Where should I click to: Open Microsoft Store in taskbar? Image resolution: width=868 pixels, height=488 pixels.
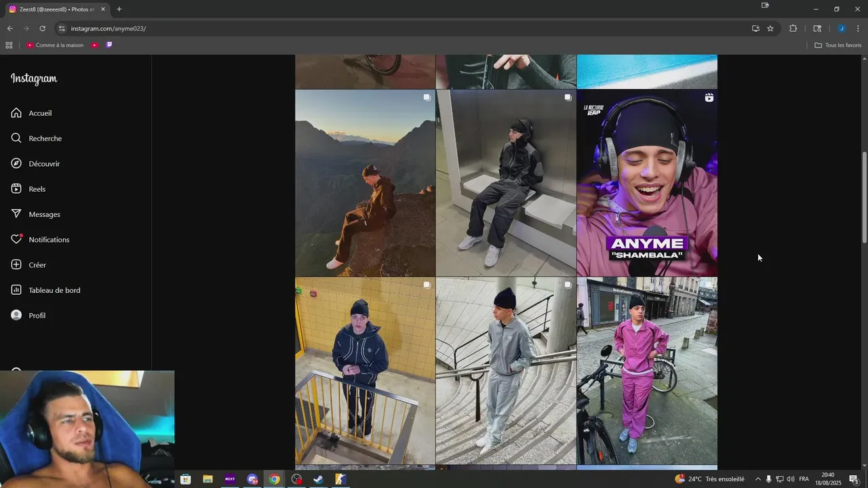click(x=185, y=479)
